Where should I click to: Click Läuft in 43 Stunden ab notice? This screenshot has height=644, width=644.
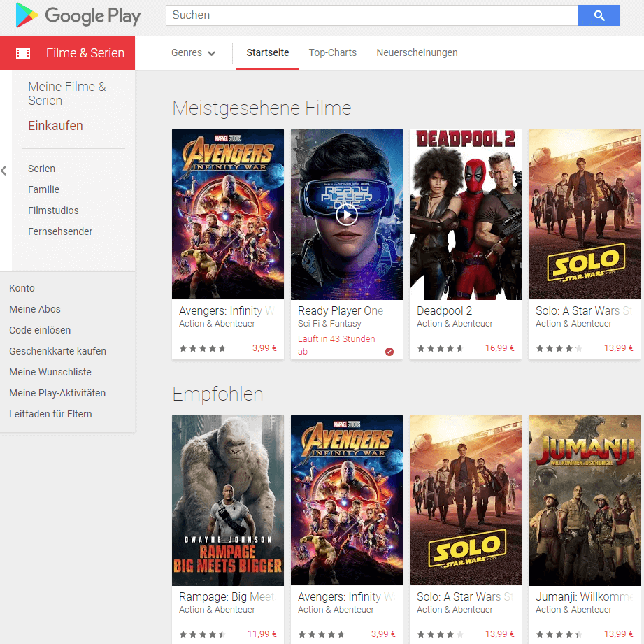pyautogui.click(x=336, y=345)
